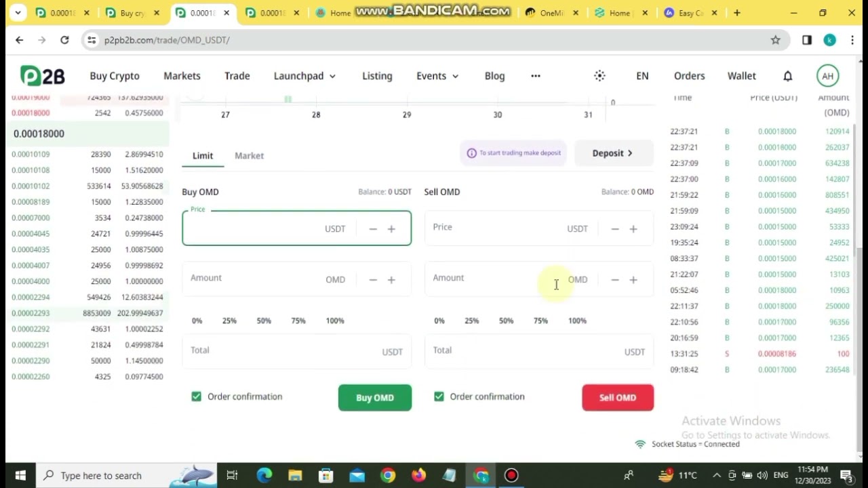Open Chrome profile avatar K

click(x=830, y=40)
